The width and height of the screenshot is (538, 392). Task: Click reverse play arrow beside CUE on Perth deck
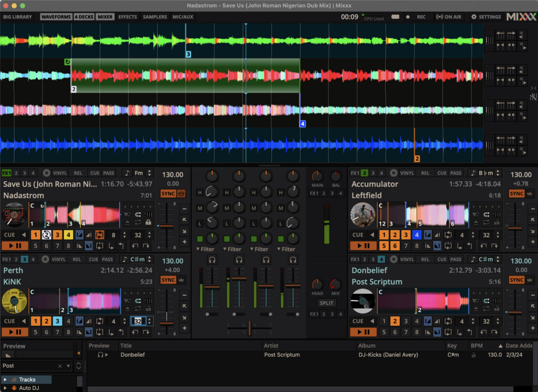pos(24,321)
